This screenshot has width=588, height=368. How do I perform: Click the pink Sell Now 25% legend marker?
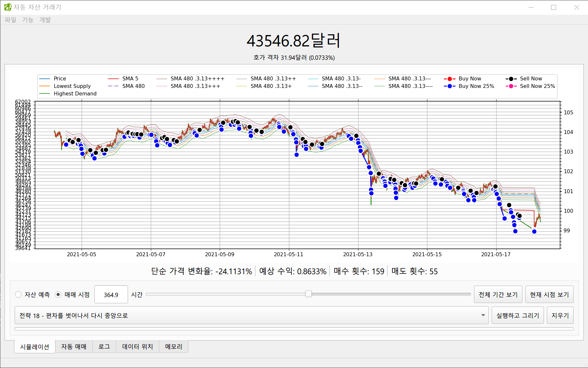coord(511,86)
